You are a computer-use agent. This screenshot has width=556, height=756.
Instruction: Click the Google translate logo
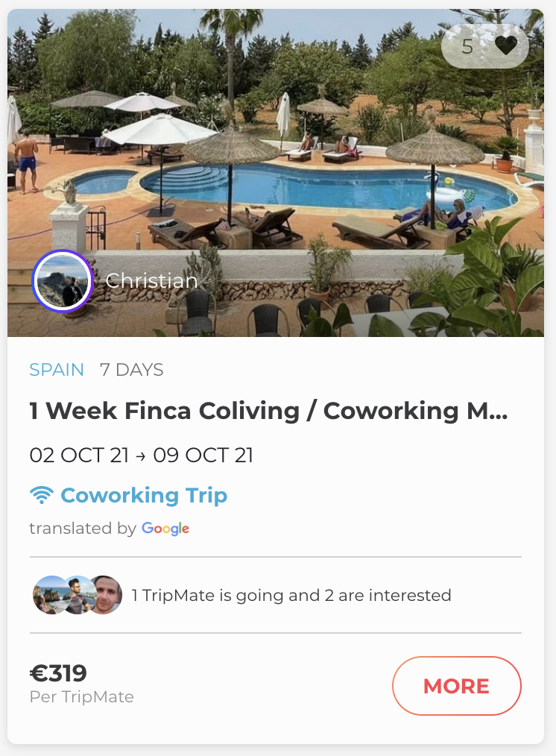point(165,529)
